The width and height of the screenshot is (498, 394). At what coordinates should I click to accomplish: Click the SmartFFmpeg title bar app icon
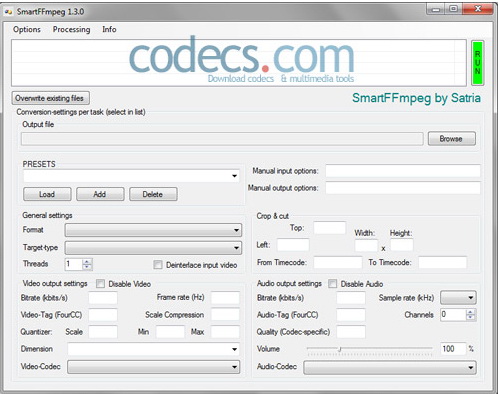(8, 12)
